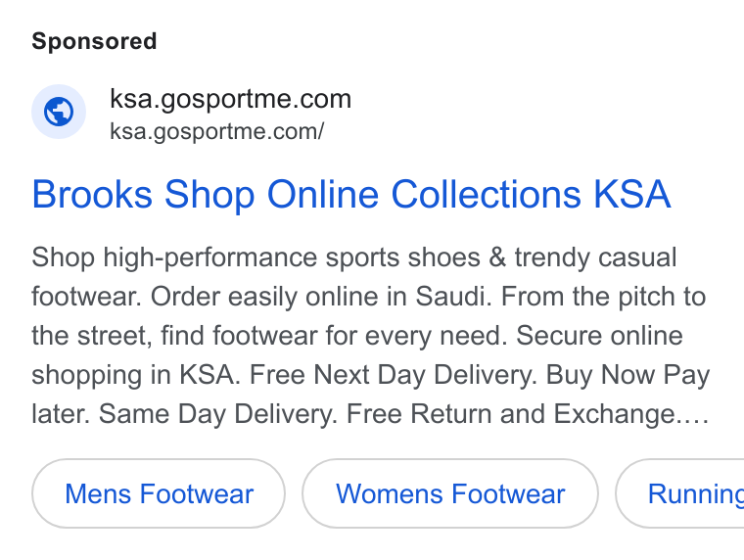Click the 'Buy Now Pay' text

click(628, 375)
